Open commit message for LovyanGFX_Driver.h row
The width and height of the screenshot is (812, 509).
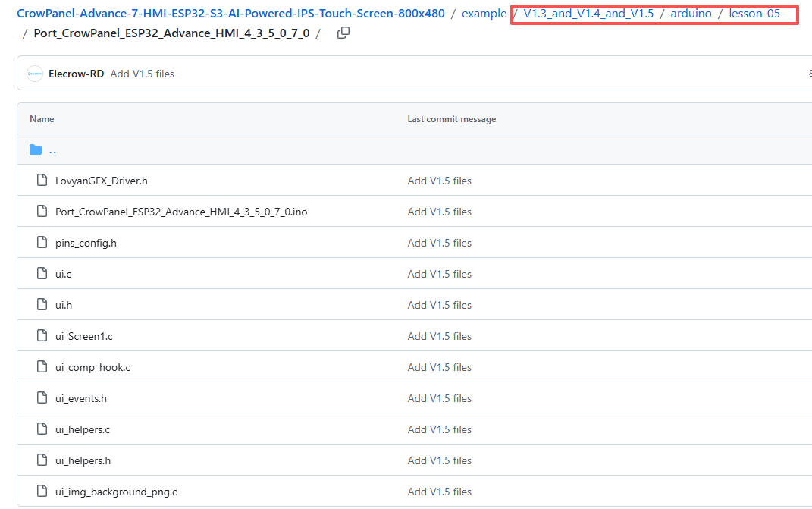click(x=439, y=181)
